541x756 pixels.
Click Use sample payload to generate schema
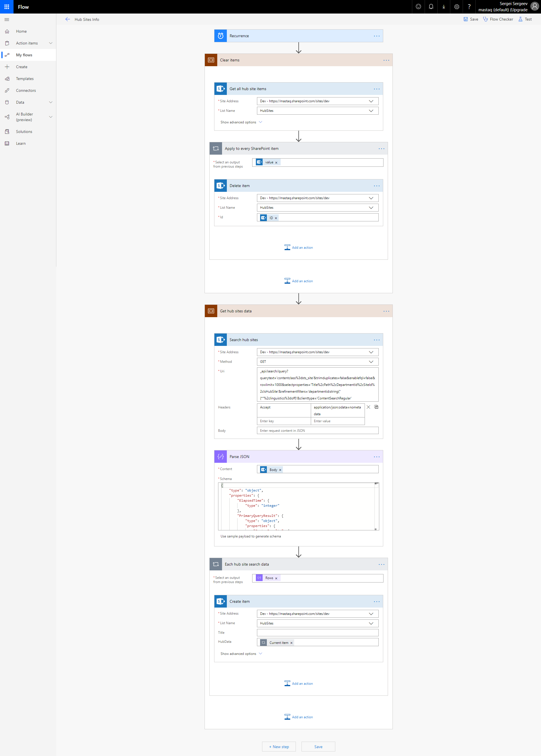point(250,536)
